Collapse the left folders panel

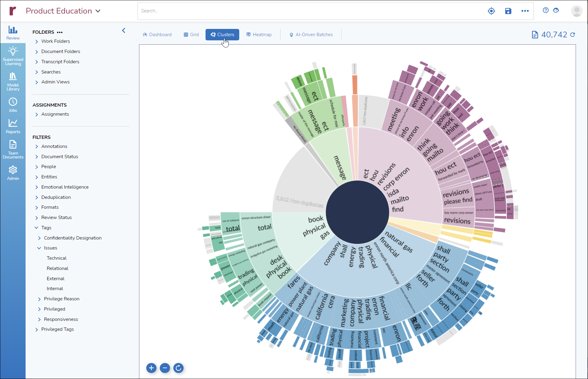click(124, 30)
